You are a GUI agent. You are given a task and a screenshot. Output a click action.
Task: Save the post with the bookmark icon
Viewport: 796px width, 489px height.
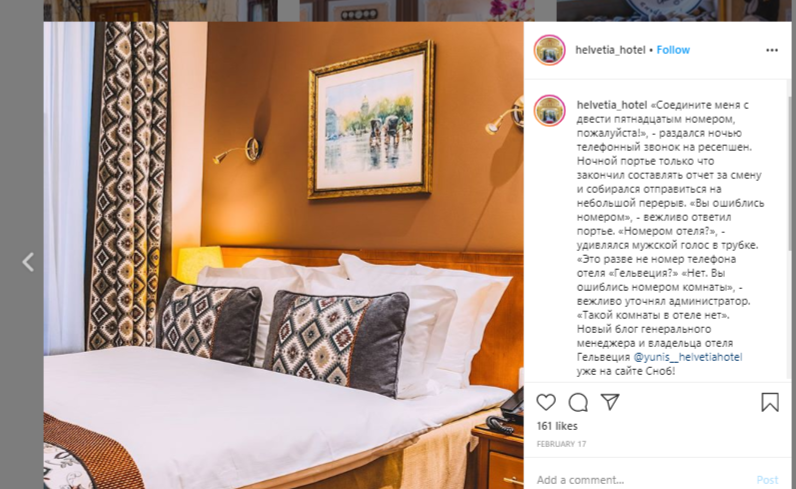pyautogui.click(x=770, y=402)
